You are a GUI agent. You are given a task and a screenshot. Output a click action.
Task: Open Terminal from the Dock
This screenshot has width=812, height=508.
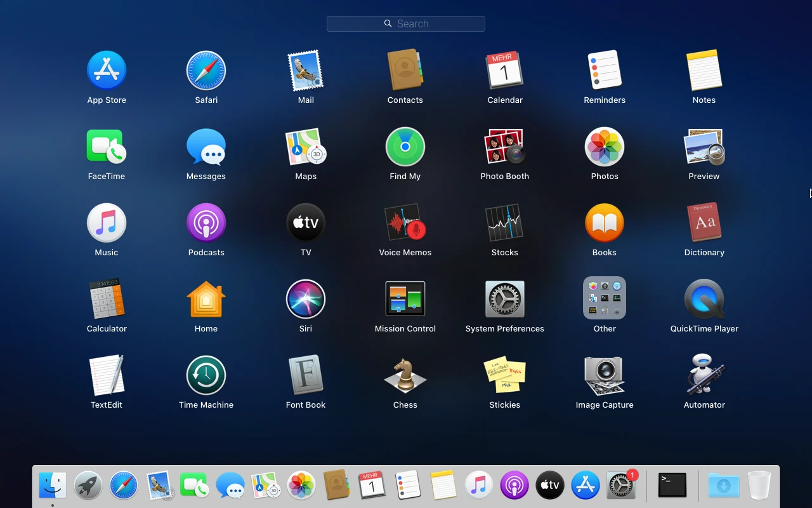pyautogui.click(x=672, y=486)
